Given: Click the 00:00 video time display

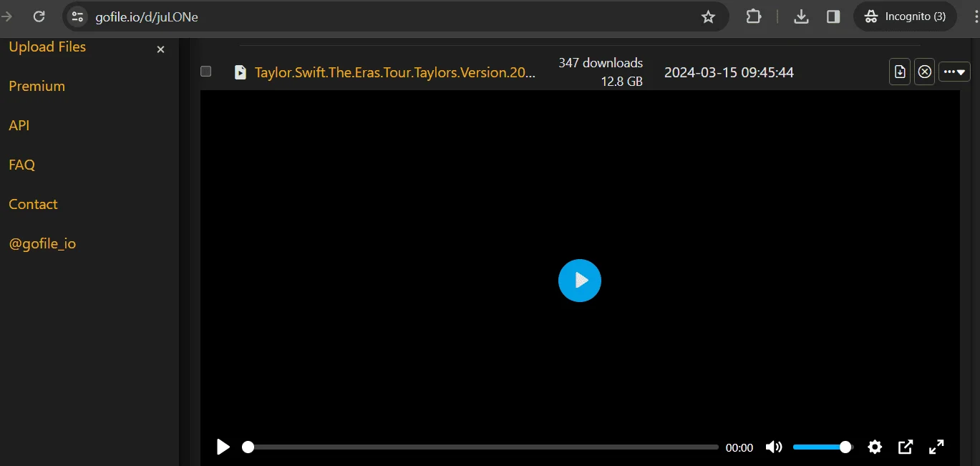Looking at the screenshot, I should click(x=739, y=448).
